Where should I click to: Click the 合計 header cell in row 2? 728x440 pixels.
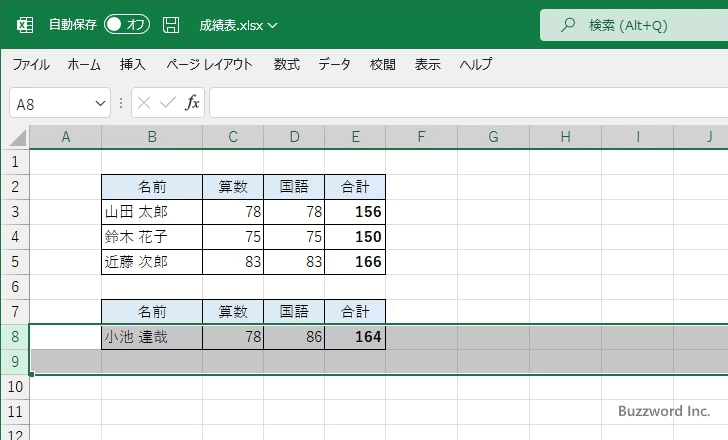coord(355,187)
